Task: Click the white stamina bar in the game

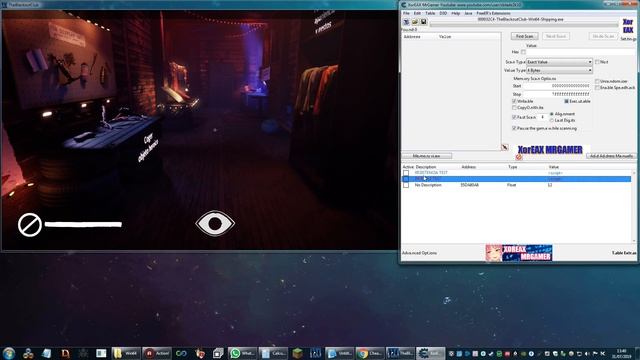Action: pos(83,224)
